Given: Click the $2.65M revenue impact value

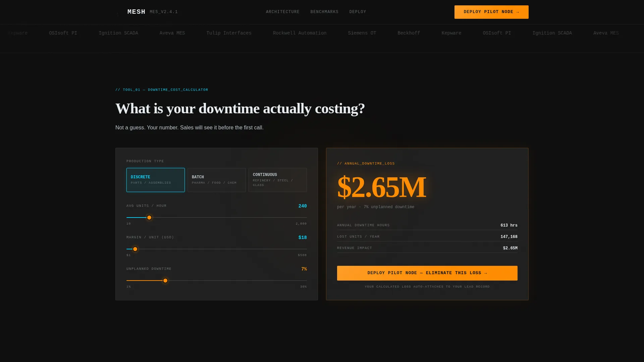Looking at the screenshot, I should pos(510,248).
